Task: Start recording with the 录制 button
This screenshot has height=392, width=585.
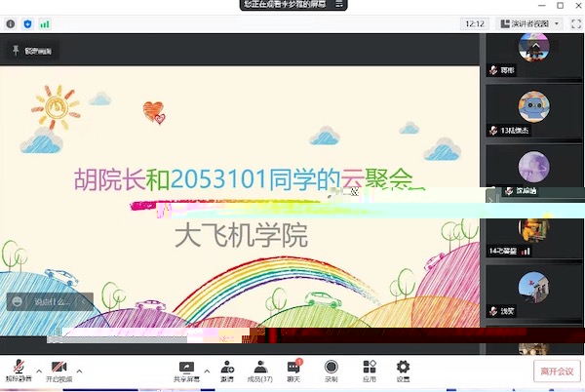Action: coord(331,372)
